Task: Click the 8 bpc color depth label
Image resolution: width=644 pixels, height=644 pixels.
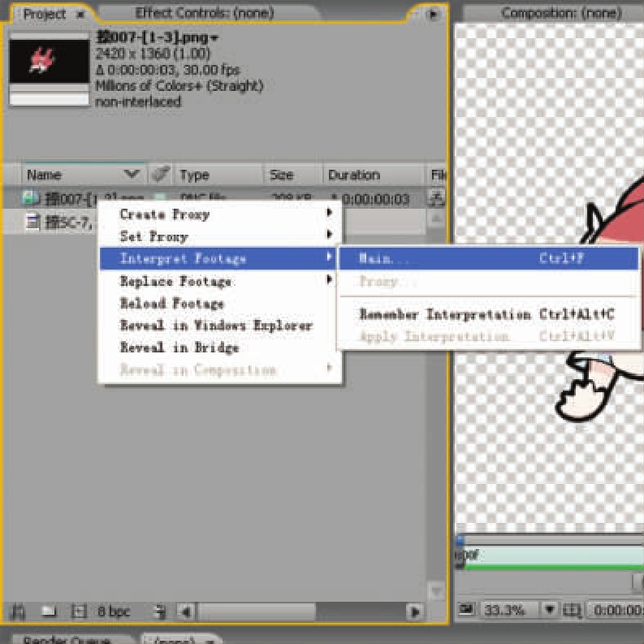Action: tap(114, 612)
